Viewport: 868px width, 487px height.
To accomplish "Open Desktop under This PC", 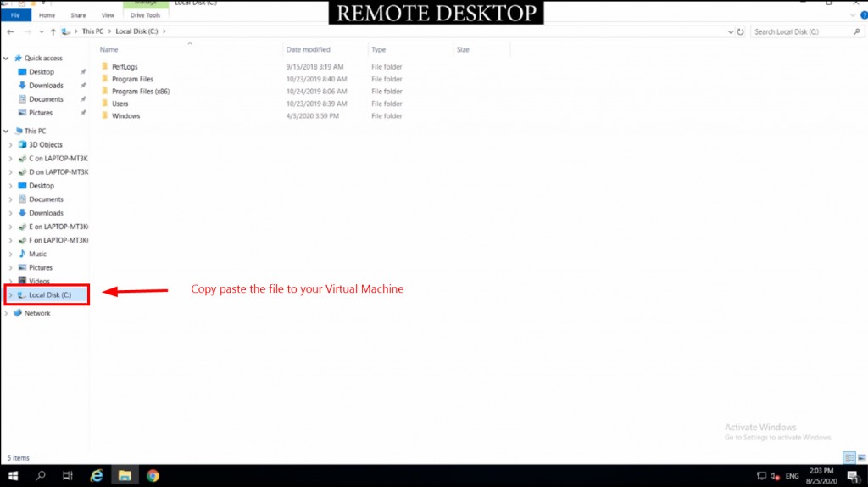I will [42, 186].
